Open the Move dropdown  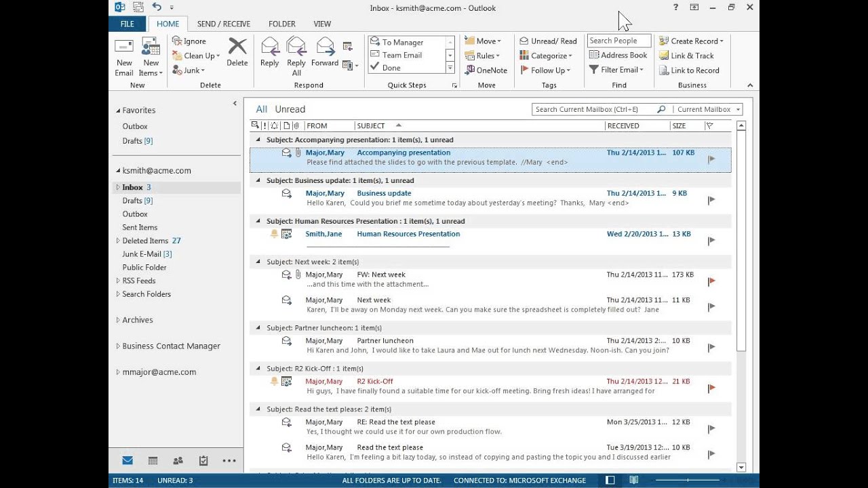pyautogui.click(x=483, y=41)
